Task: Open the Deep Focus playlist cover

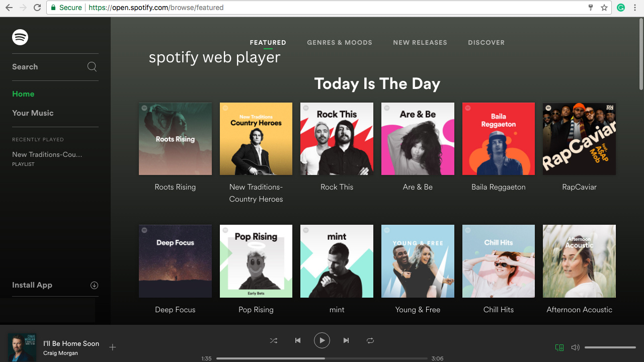Action: point(175,261)
